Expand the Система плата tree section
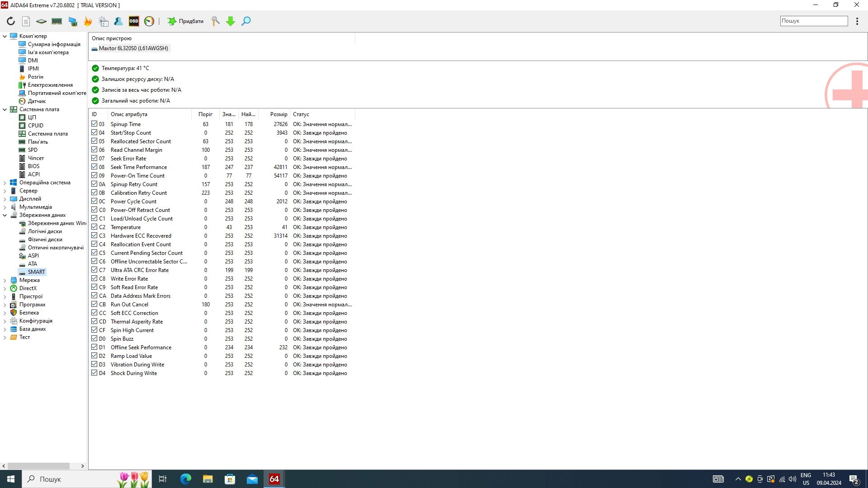 click(5, 109)
